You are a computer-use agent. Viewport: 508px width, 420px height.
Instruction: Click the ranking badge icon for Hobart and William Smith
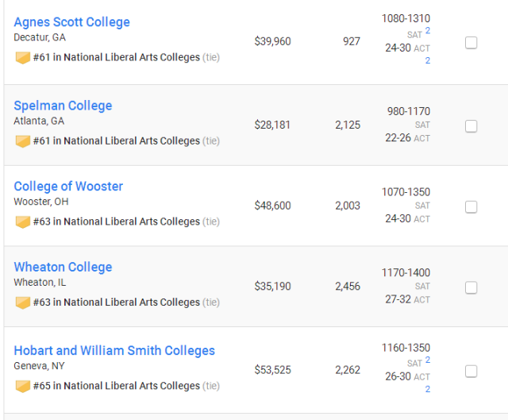point(23,387)
